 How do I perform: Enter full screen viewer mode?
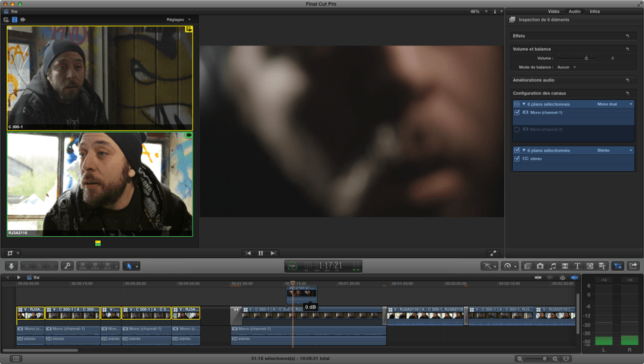click(x=493, y=253)
